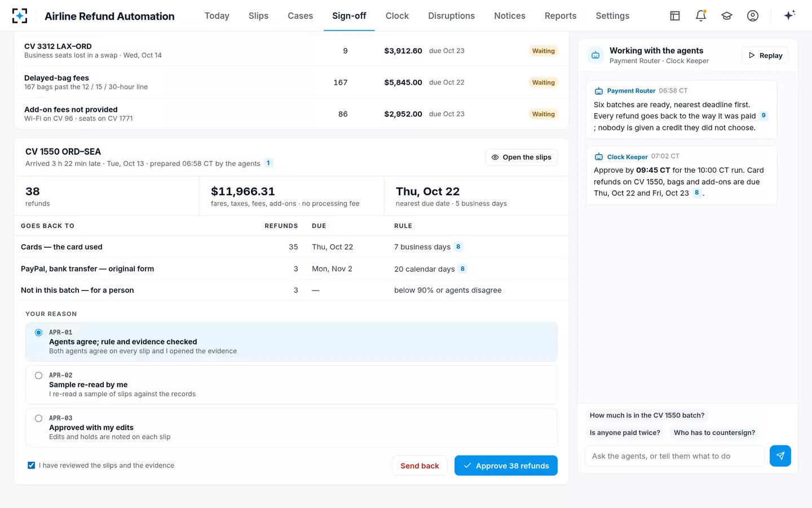812x508 pixels.
Task: Choose Who has to countersign suggestion
Action: pyautogui.click(x=714, y=433)
